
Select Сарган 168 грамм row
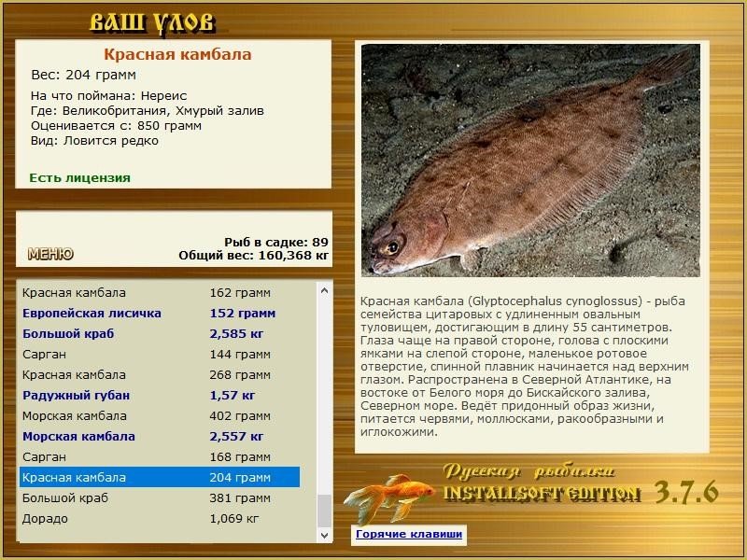coord(160,456)
